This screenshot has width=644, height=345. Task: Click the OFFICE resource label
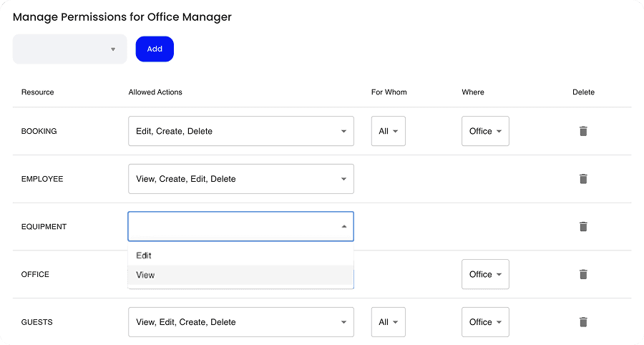tap(35, 274)
